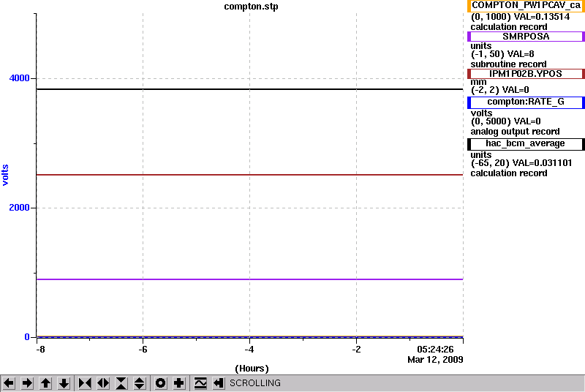The image size is (585, 392).
Task: Click the (-1, 50) VAL=8 readout
Action: [x=502, y=54]
